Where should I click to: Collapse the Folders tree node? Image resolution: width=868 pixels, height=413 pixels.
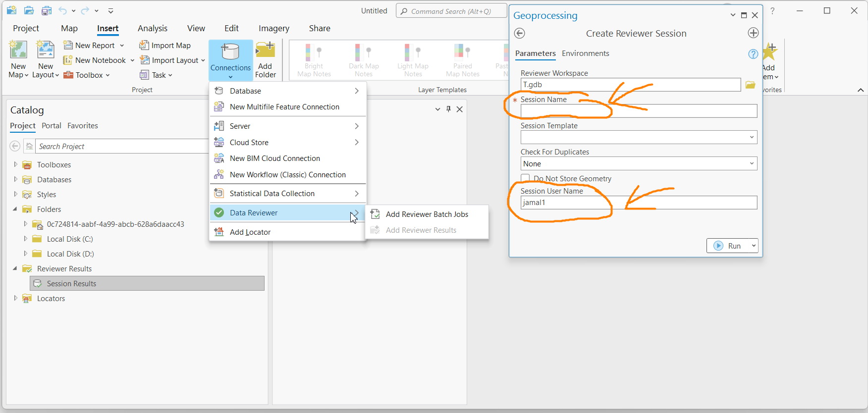click(15, 209)
